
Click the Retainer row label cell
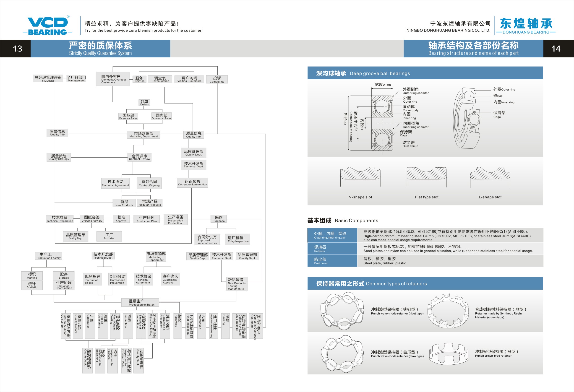332,248
